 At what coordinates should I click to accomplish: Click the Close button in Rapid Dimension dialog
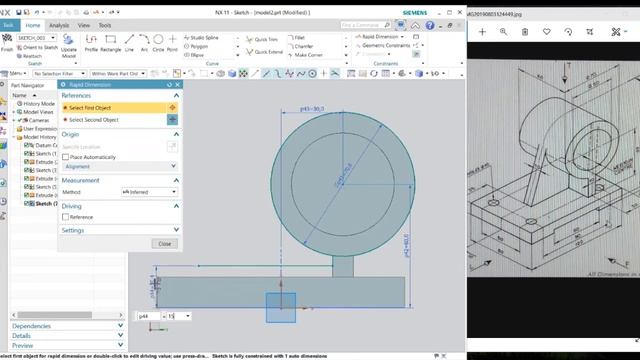click(165, 244)
